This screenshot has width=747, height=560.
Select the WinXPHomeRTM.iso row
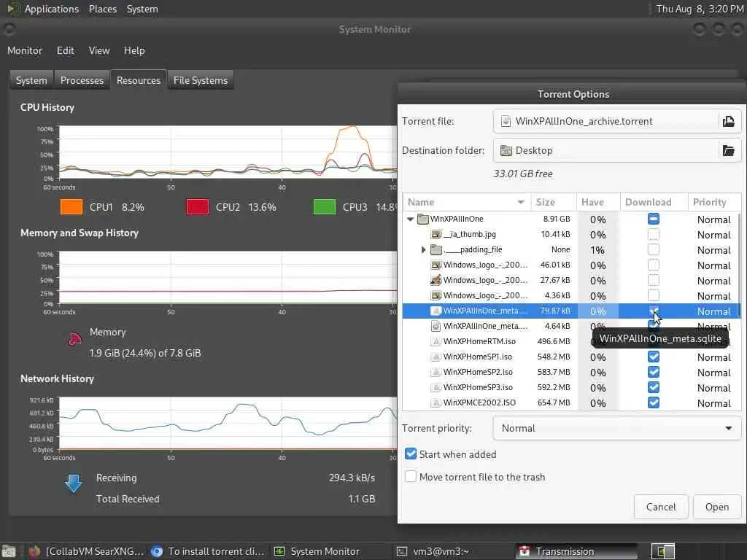[x=571, y=341]
